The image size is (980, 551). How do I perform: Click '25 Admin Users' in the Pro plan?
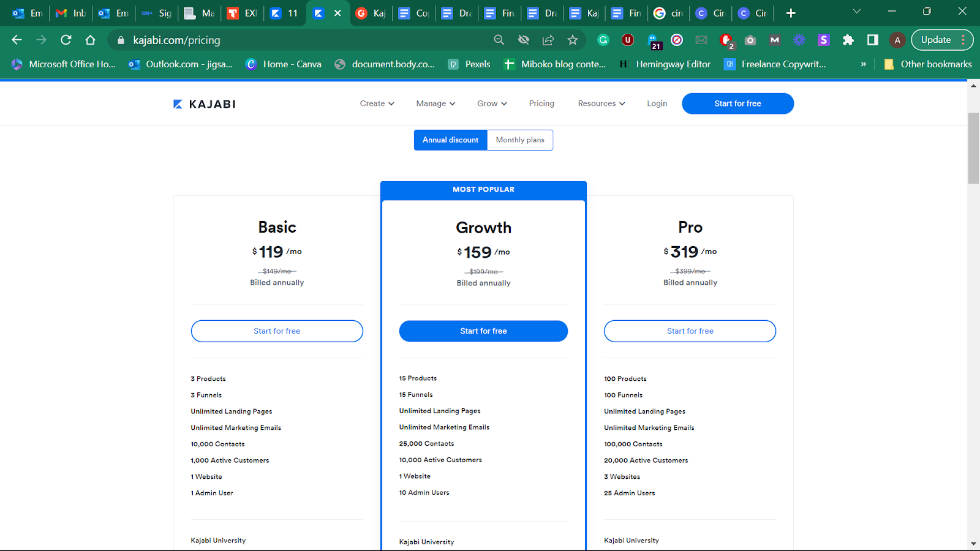[630, 493]
